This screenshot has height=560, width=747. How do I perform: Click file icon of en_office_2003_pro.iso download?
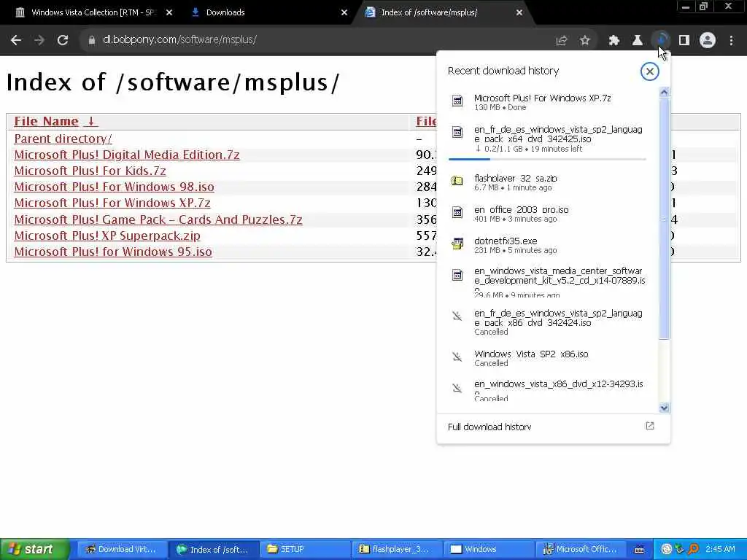click(x=457, y=212)
